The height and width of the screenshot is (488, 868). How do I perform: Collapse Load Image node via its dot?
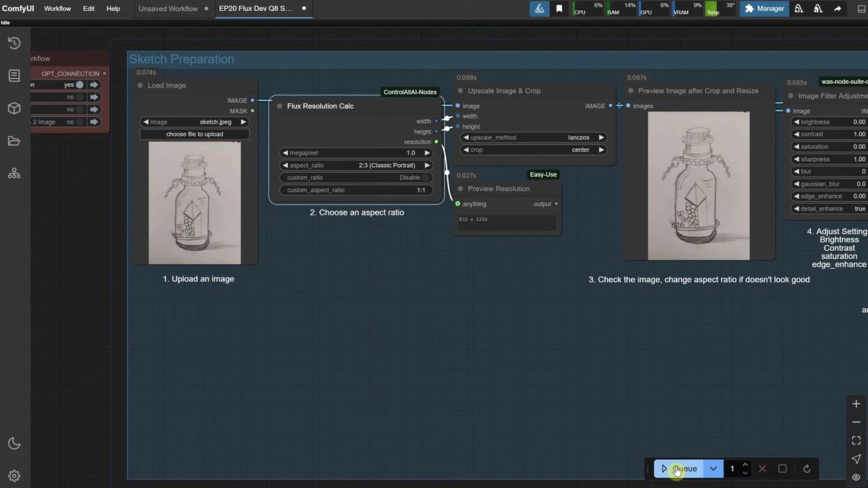point(140,85)
